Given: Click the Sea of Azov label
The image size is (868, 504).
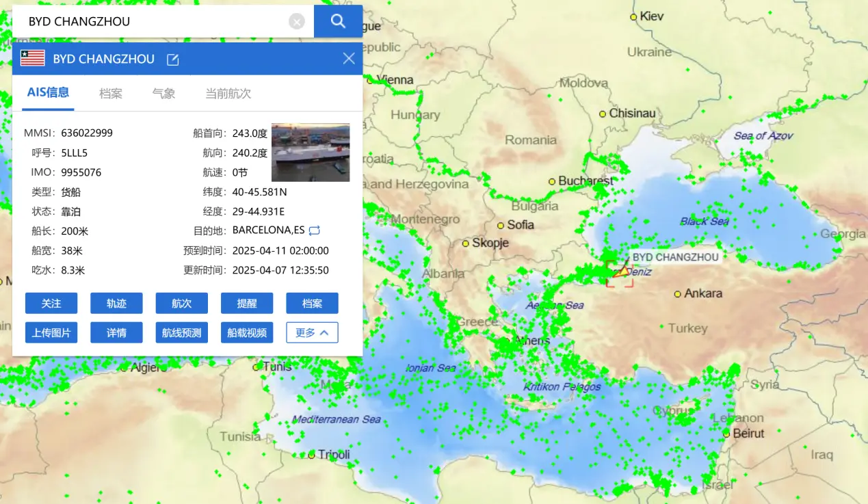Looking at the screenshot, I should click(x=763, y=135).
